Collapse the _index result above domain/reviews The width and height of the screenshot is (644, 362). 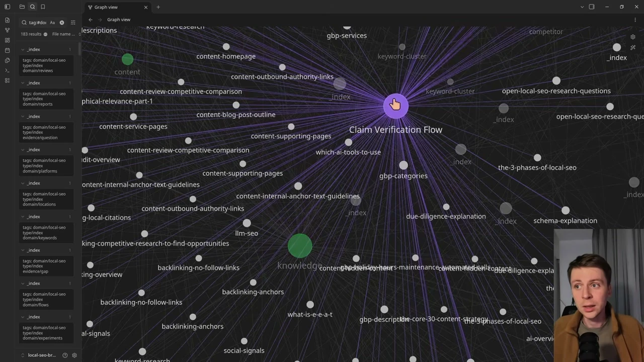point(23,49)
